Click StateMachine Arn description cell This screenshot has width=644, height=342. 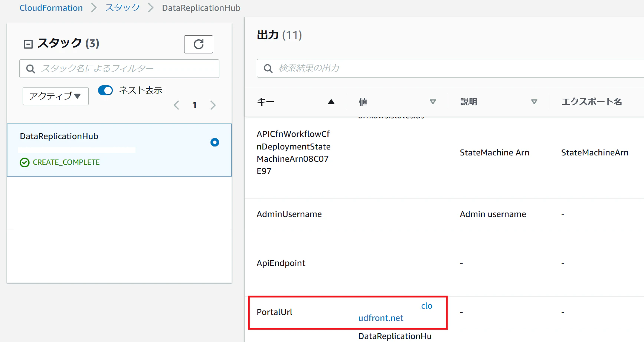[494, 152]
